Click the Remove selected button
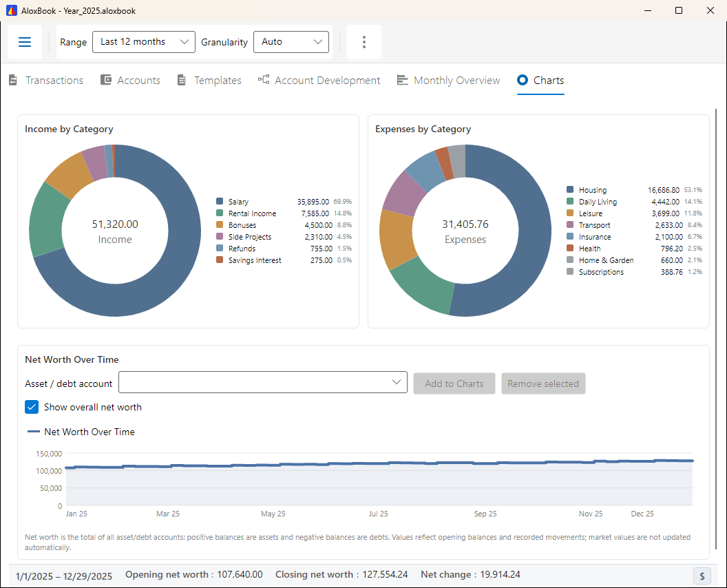The width and height of the screenshot is (727, 588). 543,384
